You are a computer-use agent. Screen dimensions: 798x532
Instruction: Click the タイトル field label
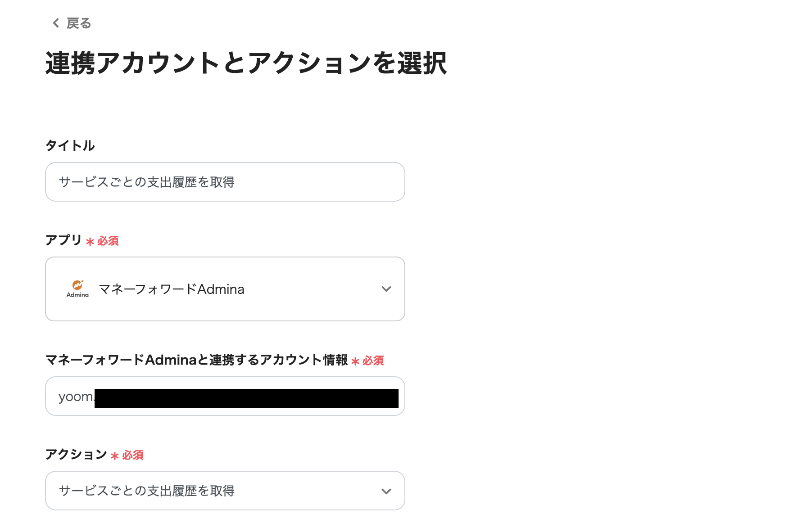(x=70, y=145)
